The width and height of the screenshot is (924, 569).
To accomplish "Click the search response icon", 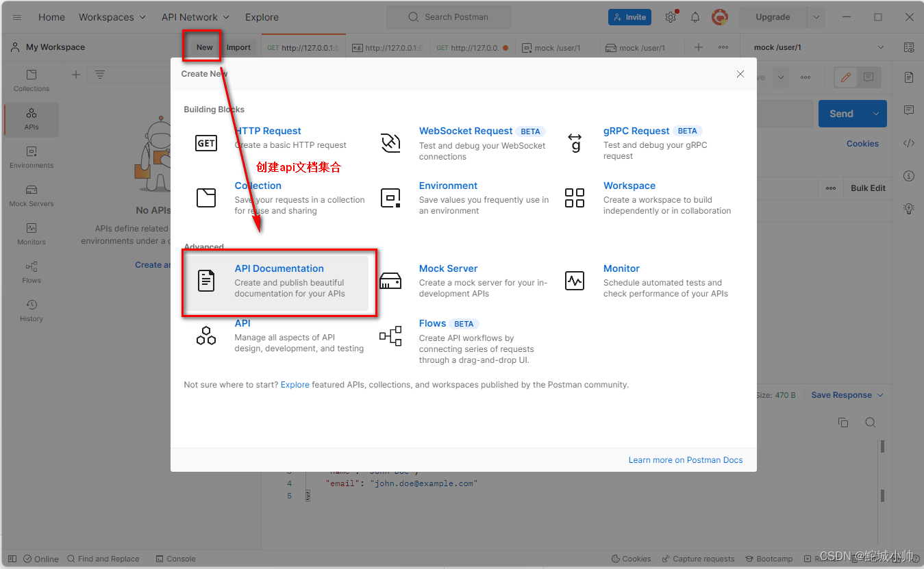I will tap(870, 422).
